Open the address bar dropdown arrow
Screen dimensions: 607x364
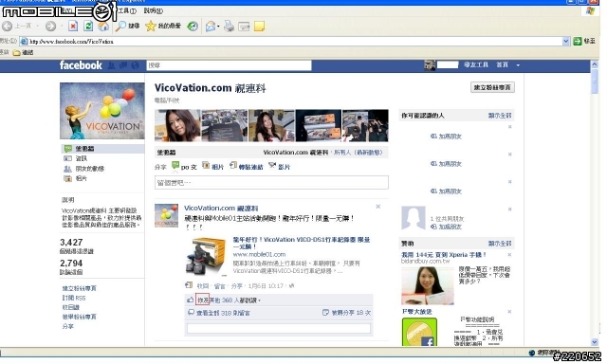point(566,41)
